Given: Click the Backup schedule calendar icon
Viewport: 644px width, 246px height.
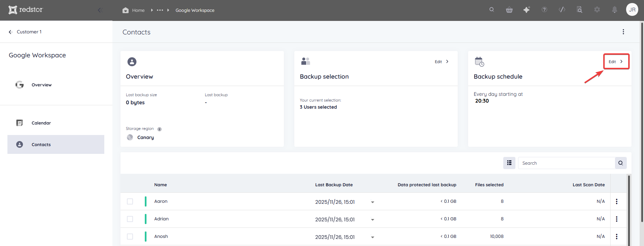Looking at the screenshot, I should point(479,62).
